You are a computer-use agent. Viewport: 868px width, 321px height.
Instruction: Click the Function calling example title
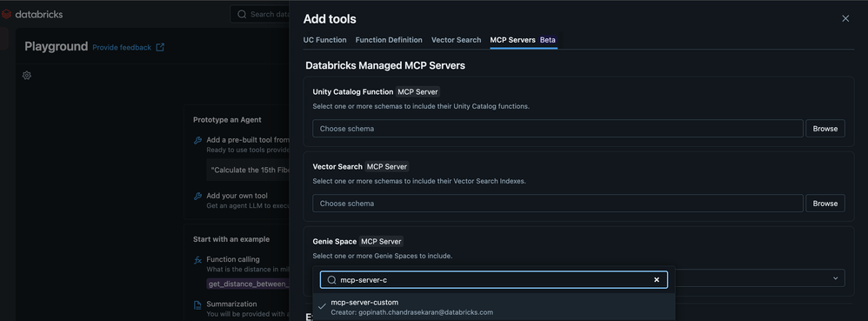pyautogui.click(x=233, y=259)
